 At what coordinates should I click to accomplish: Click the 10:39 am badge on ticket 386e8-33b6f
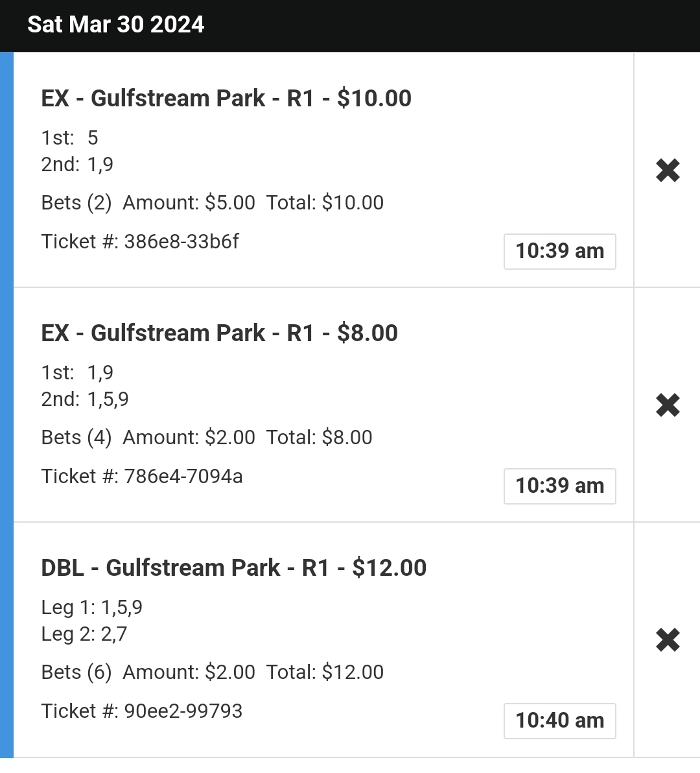tap(559, 252)
